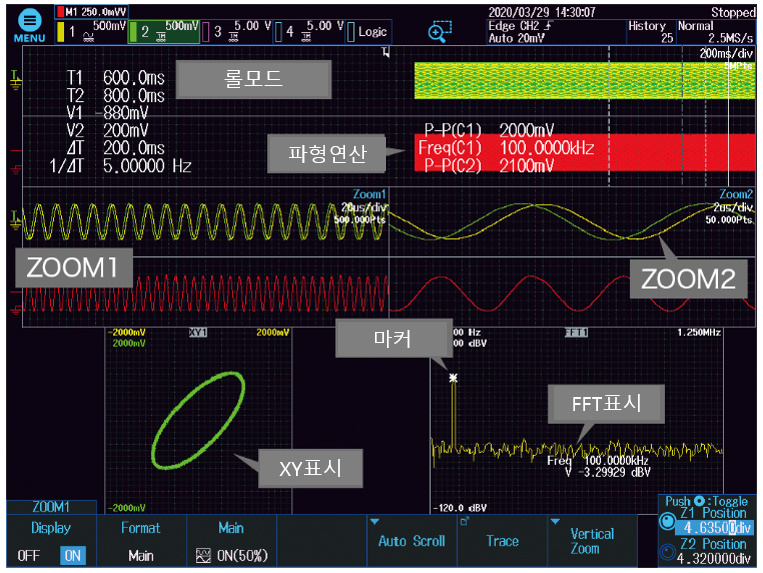The height and width of the screenshot is (573, 763).
Task: Open the Trace selection
Action: point(502,541)
